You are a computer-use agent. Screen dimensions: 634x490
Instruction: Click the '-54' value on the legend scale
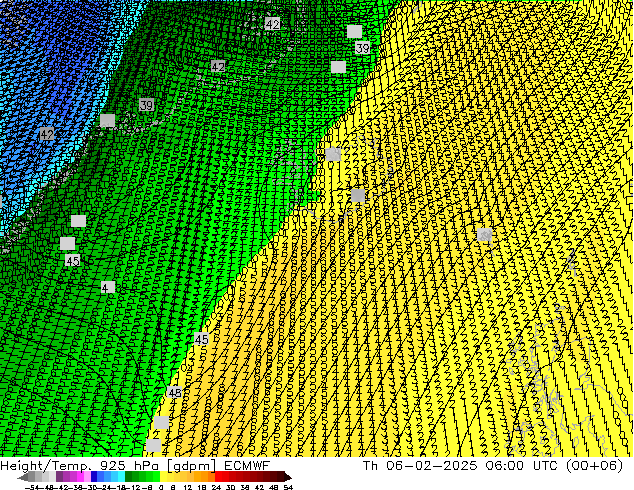(x=32, y=487)
